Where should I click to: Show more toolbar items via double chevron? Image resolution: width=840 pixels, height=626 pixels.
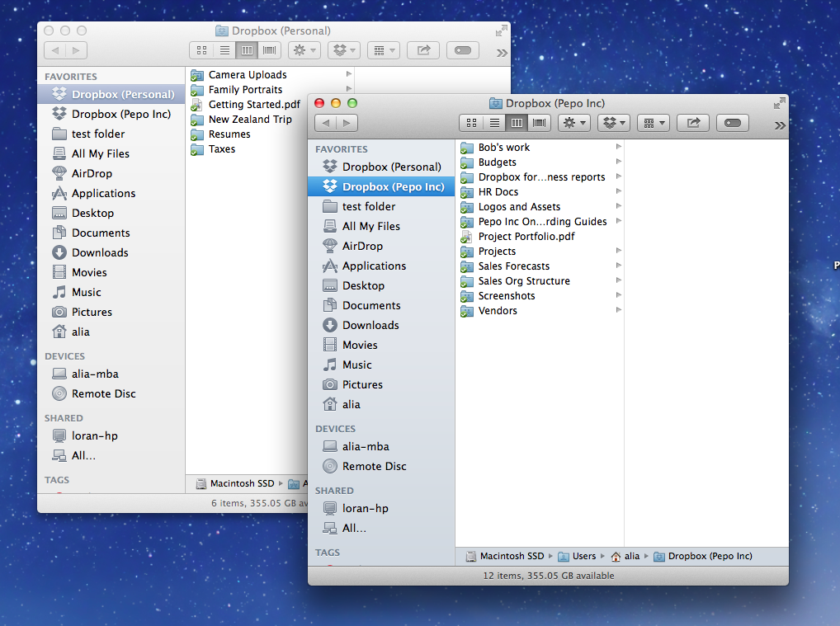click(780, 125)
